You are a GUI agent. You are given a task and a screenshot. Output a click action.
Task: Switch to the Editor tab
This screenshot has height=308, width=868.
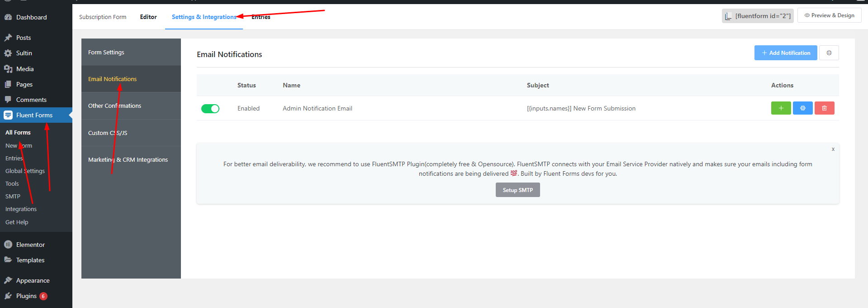(148, 17)
